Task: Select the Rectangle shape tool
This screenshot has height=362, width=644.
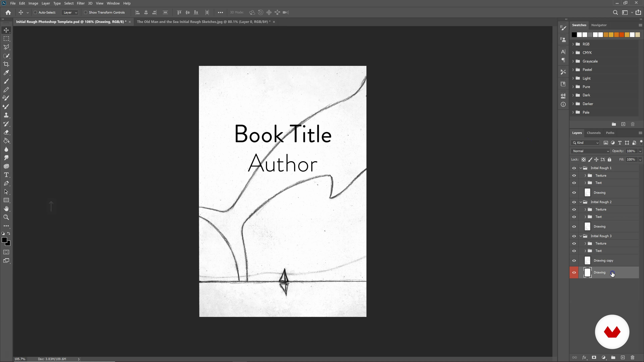Action: [6, 200]
